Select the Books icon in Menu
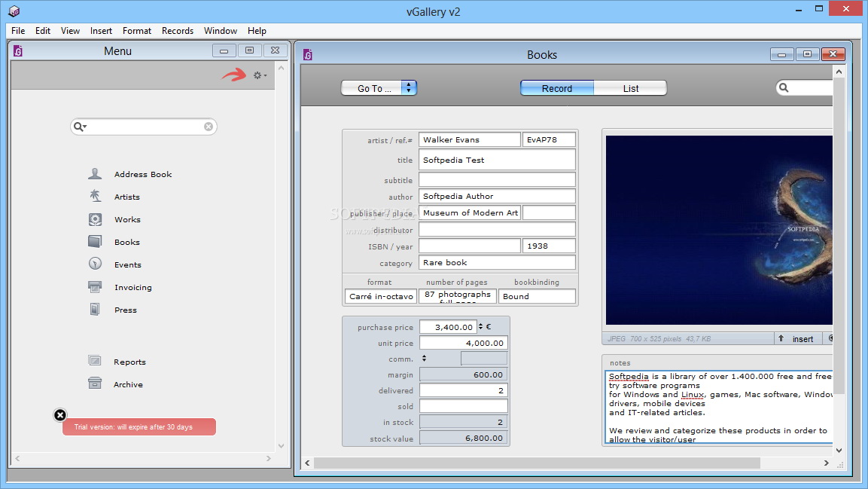 pyautogui.click(x=95, y=242)
